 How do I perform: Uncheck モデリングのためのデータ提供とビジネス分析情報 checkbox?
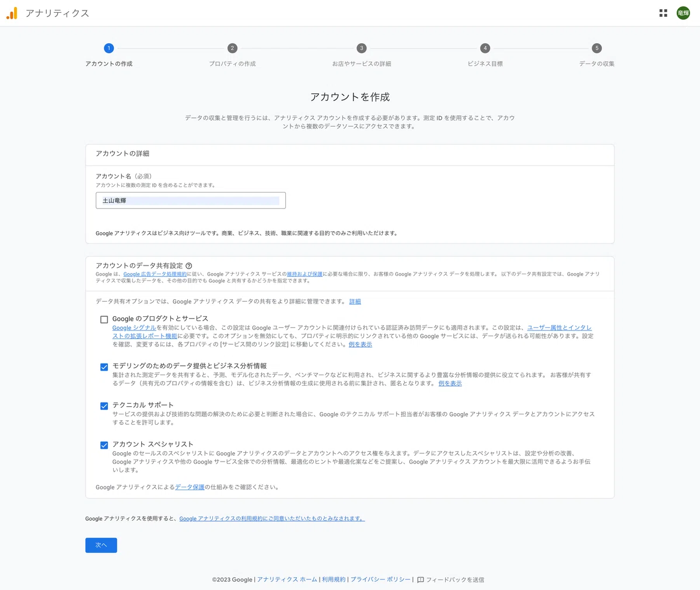[104, 367]
